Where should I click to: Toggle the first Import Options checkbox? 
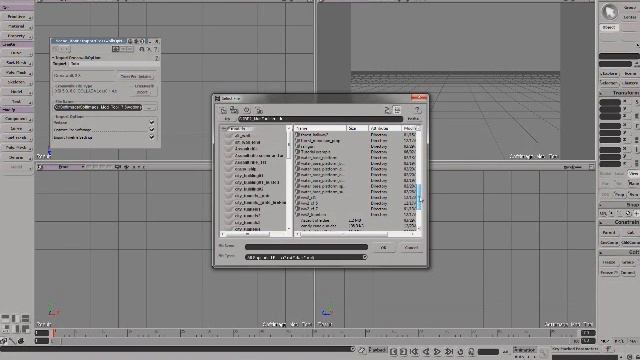click(152, 122)
